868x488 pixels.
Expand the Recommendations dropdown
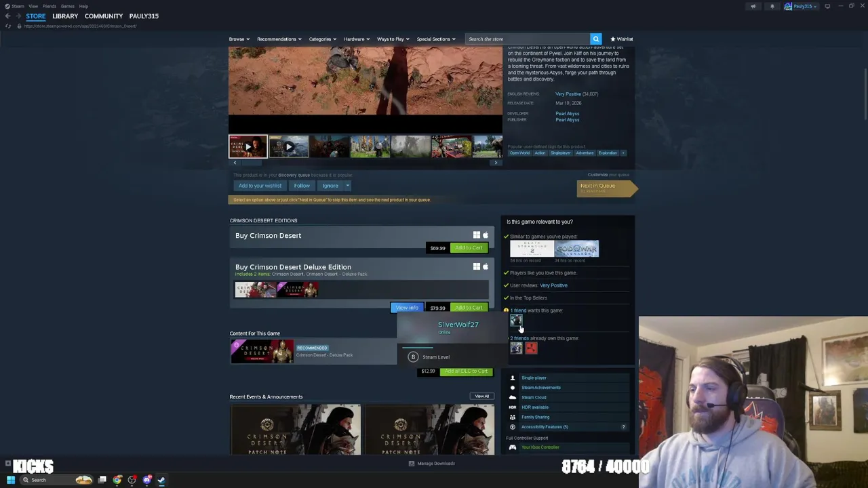(x=279, y=39)
